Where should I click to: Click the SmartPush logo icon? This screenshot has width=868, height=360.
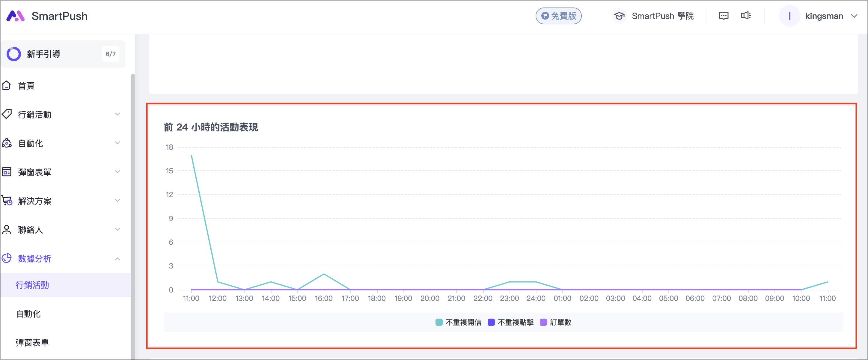click(x=16, y=16)
